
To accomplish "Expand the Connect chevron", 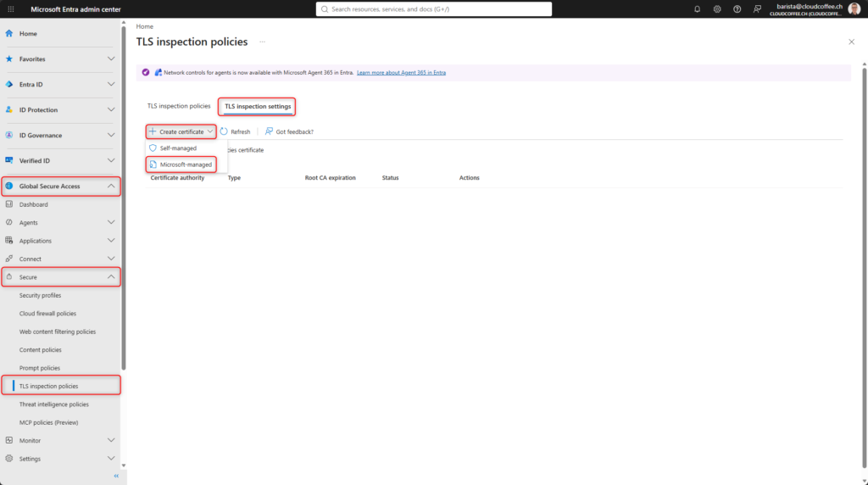I will (111, 259).
